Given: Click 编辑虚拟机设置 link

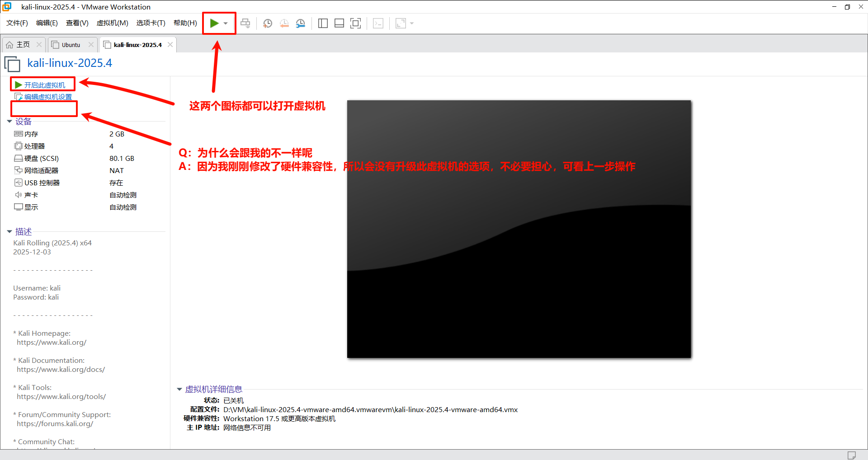Looking at the screenshot, I should pos(47,97).
